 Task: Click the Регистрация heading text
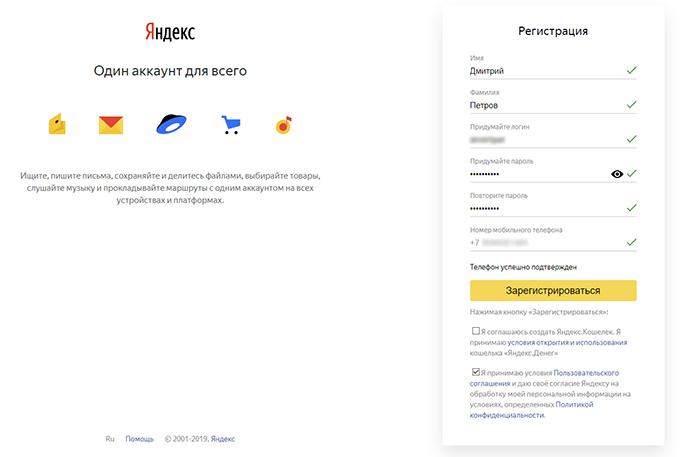pyautogui.click(x=553, y=31)
